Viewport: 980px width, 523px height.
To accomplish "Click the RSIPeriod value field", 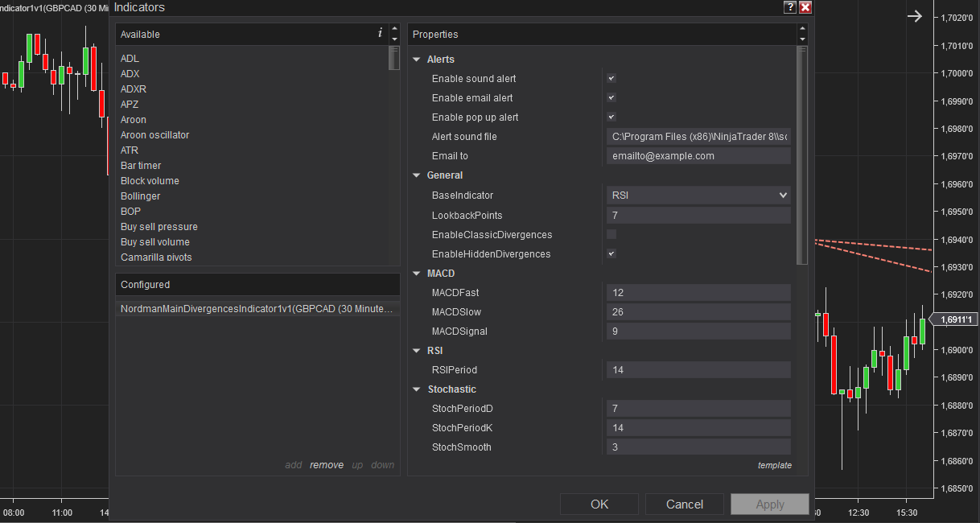I will coord(698,370).
